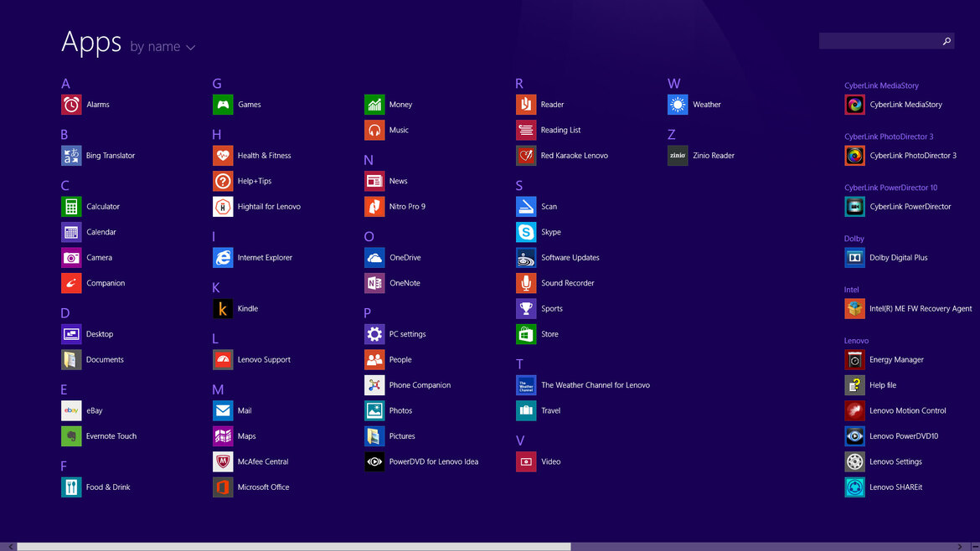The image size is (980, 551).
Task: Expand the "by name" sort dropdown
Action: [x=162, y=47]
